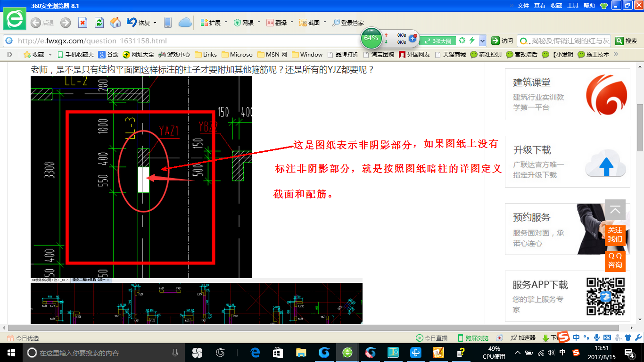Click the 升级下载 cloud upload icon
Image resolution: width=644 pixels, height=362 pixels.
[606, 164]
